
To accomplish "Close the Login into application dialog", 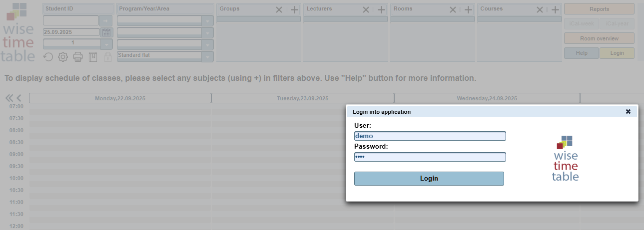I will (x=628, y=112).
